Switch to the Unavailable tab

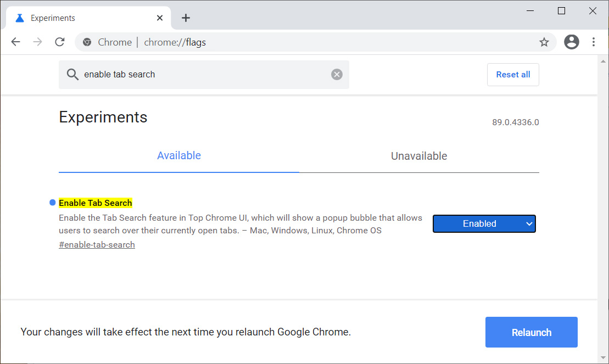(419, 156)
